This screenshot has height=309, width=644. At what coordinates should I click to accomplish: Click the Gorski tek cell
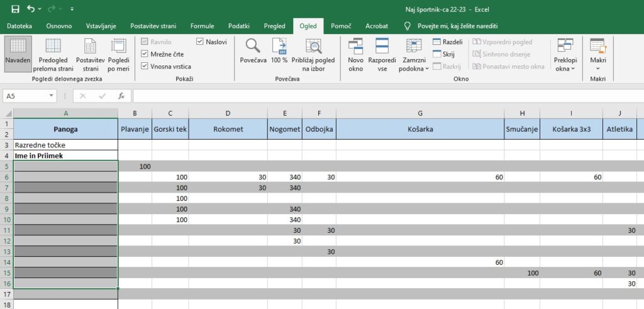pyautogui.click(x=170, y=129)
